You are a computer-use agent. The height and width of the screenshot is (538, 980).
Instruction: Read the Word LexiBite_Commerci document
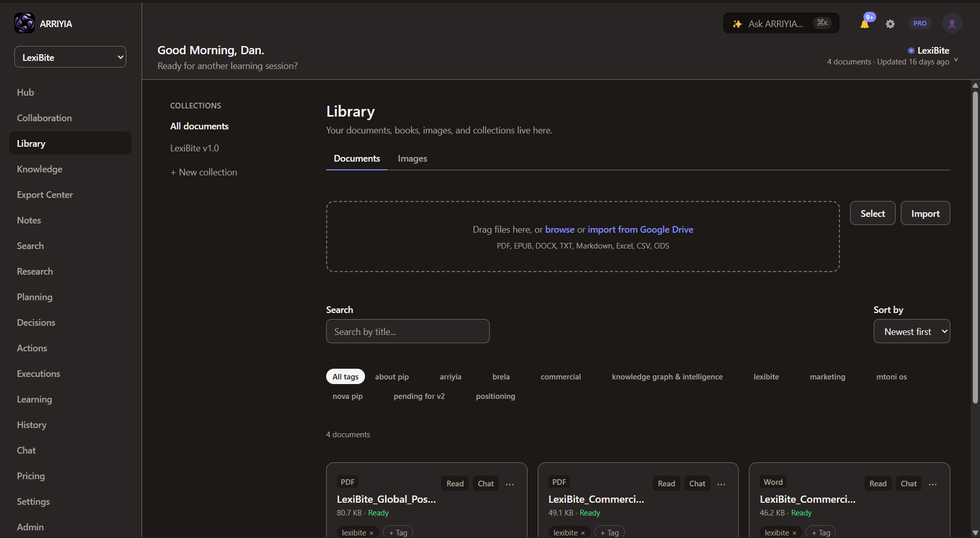[878, 484]
